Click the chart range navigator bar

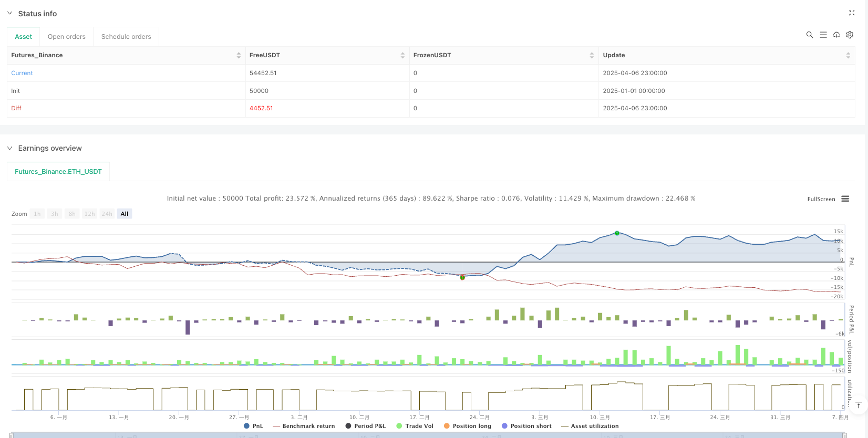(x=428, y=435)
